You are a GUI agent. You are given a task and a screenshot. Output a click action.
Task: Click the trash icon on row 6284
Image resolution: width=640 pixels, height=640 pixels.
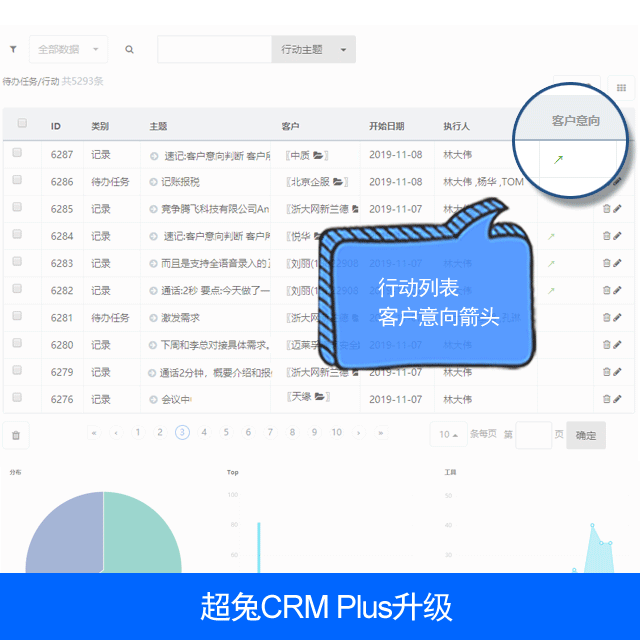point(607,236)
